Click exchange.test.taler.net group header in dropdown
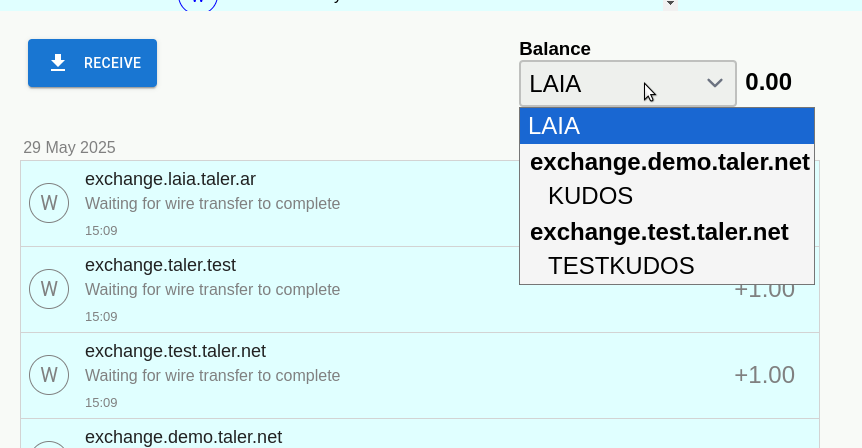The image size is (862, 448). click(x=659, y=232)
